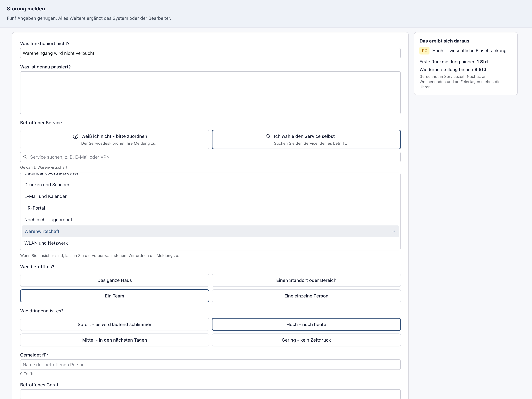Viewport: 532px width, 399px height.
Task: Pick 'Drucken und Scannen' from service list
Action: (210, 185)
